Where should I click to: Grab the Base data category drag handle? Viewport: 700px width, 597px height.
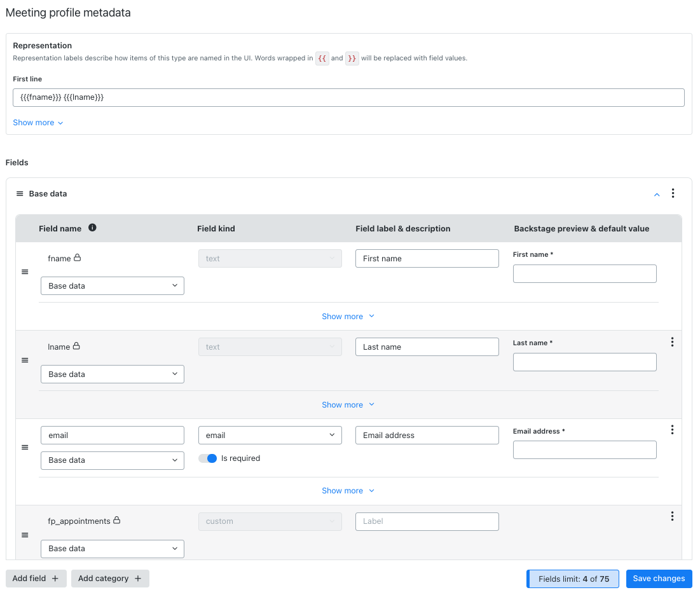click(x=20, y=194)
